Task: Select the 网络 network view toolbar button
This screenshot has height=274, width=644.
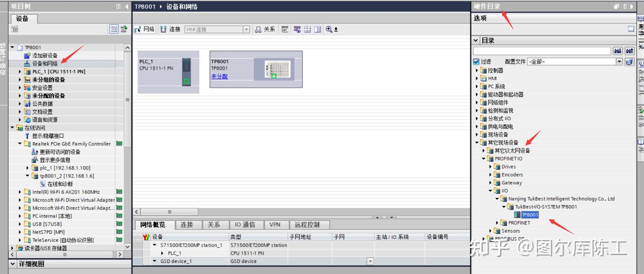Action: pos(144,29)
